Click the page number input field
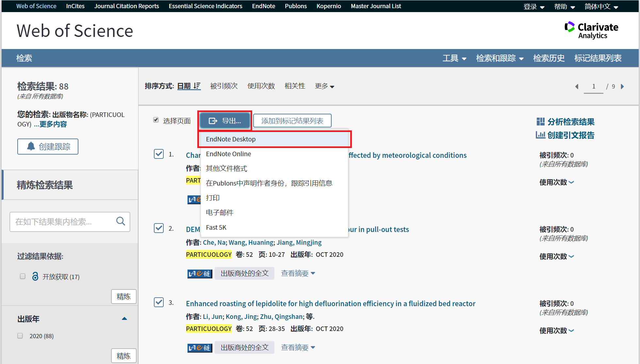The width and height of the screenshot is (640, 364). [594, 87]
